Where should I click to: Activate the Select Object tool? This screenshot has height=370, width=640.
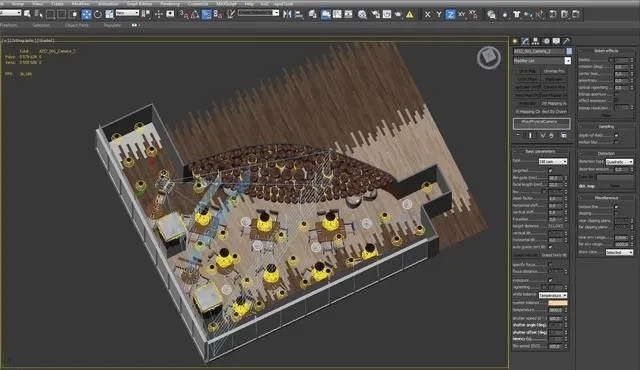pos(27,14)
